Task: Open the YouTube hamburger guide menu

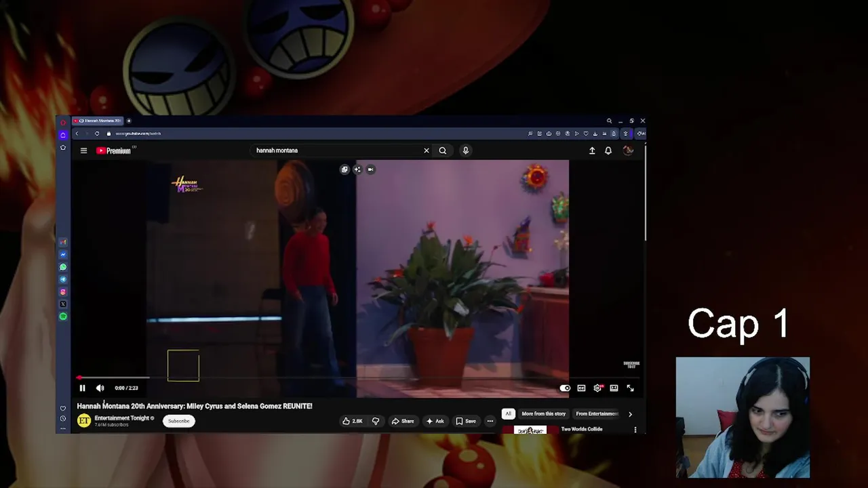Action: point(83,150)
